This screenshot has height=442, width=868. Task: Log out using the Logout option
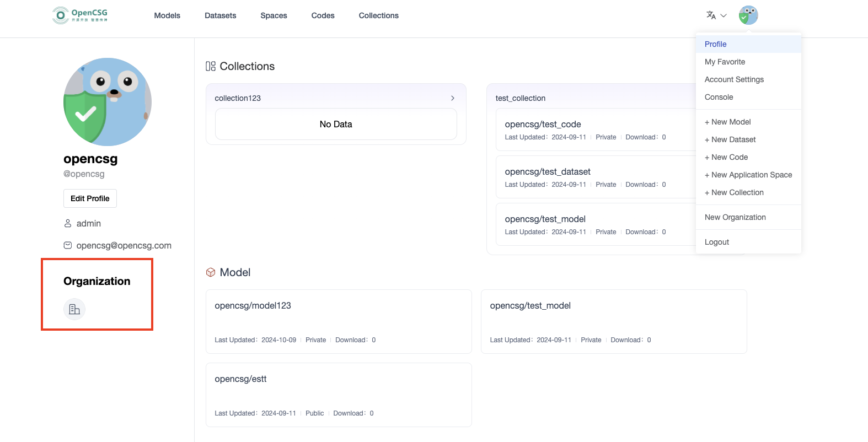(x=716, y=242)
